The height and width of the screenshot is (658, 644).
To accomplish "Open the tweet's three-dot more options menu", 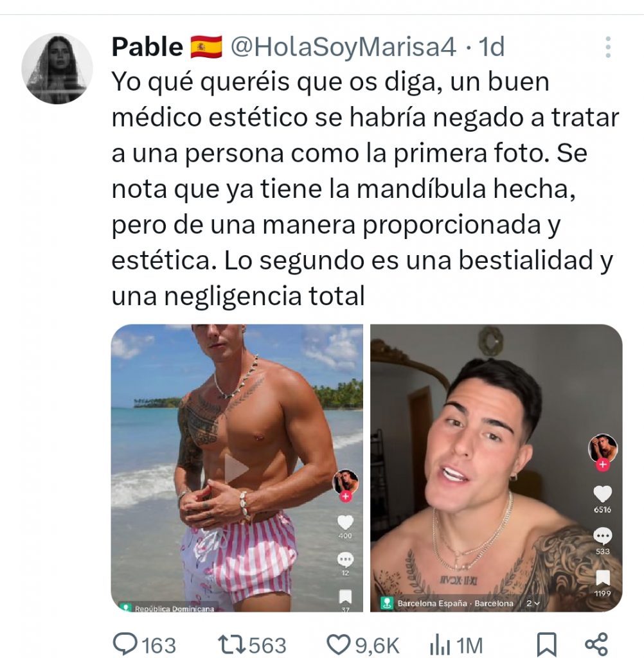I will coord(607,47).
